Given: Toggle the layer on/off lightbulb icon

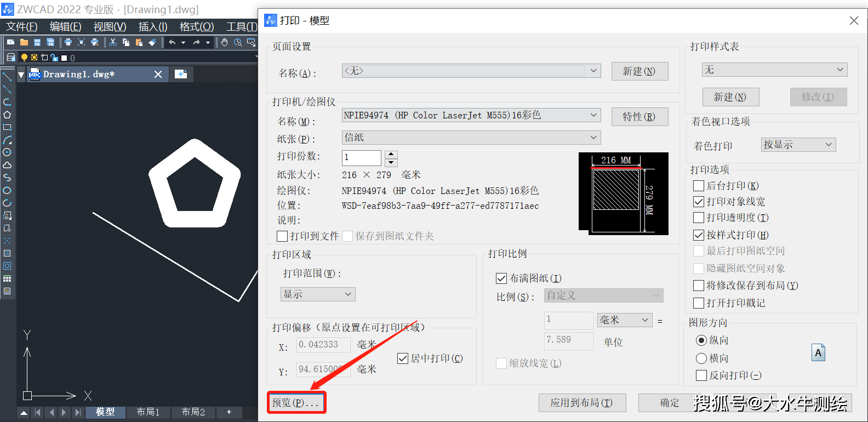Looking at the screenshot, I should (x=24, y=57).
